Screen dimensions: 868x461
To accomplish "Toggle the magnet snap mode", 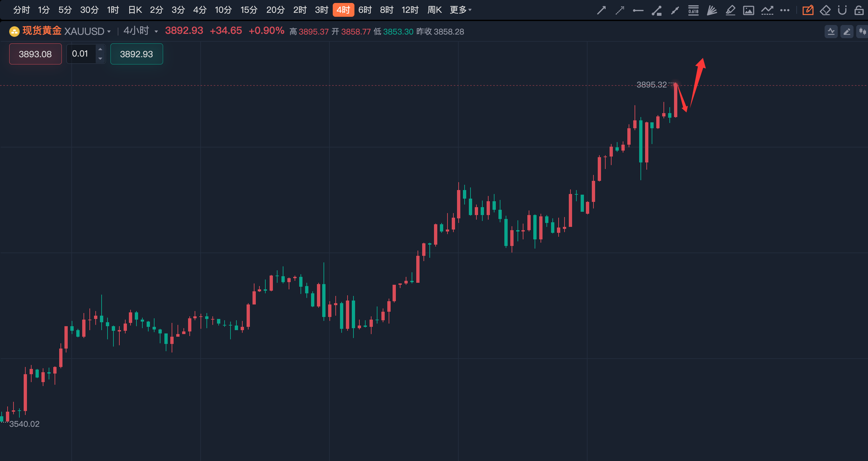I will tap(842, 11).
